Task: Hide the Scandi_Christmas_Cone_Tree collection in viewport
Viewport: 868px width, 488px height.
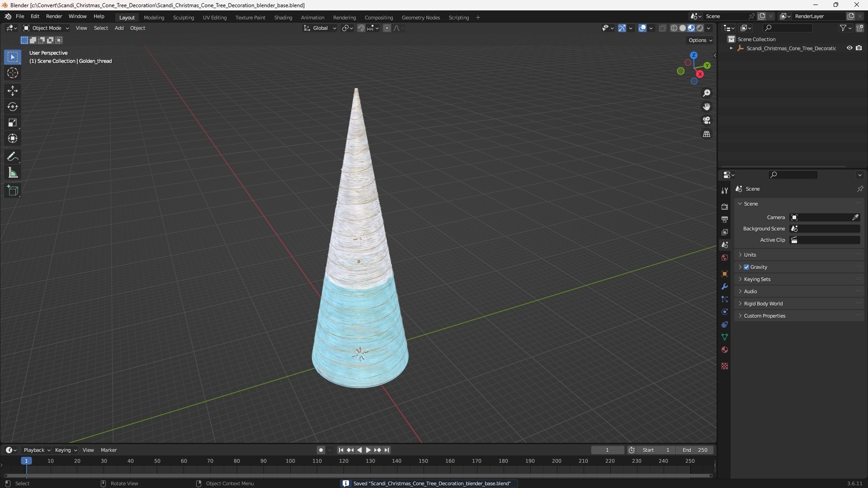Action: click(x=849, y=48)
